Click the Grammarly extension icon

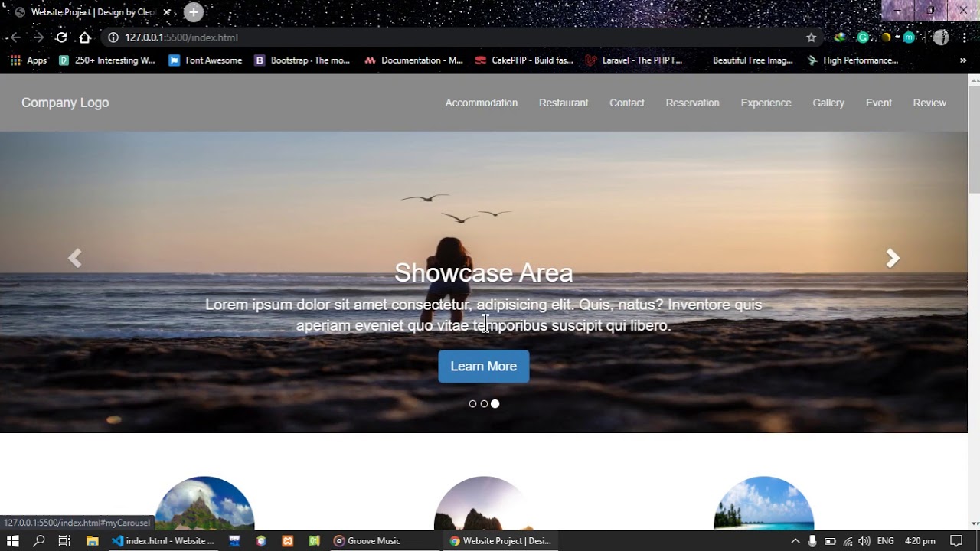[x=863, y=37]
